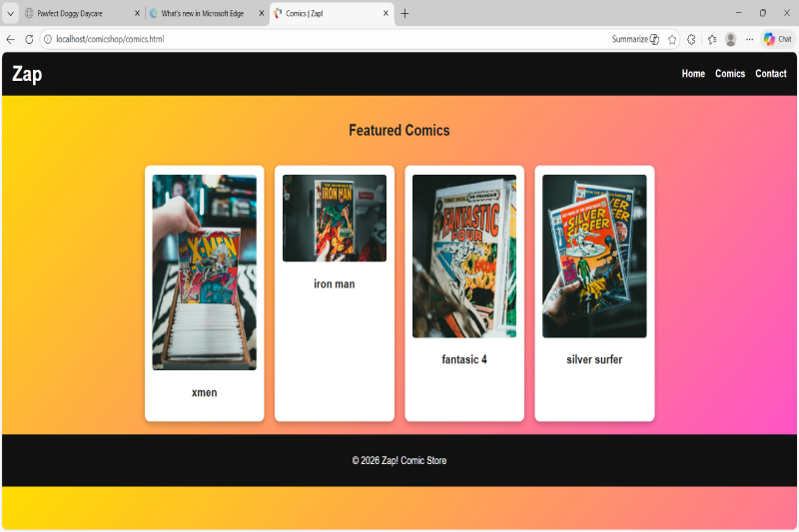Click the 'iron man' card title

pos(335,284)
